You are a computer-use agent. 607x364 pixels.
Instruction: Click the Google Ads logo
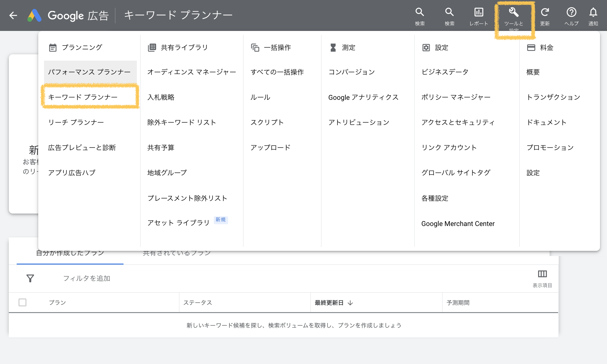click(x=34, y=15)
